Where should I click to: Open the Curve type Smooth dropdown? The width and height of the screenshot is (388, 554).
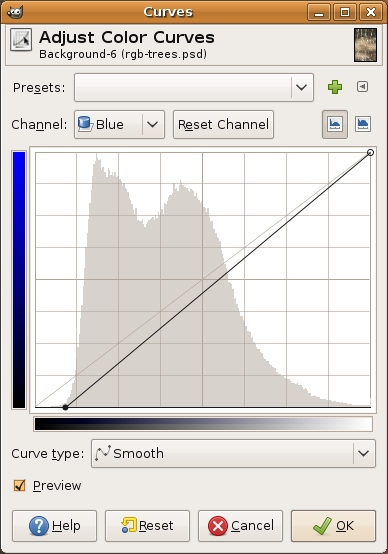coord(233,454)
